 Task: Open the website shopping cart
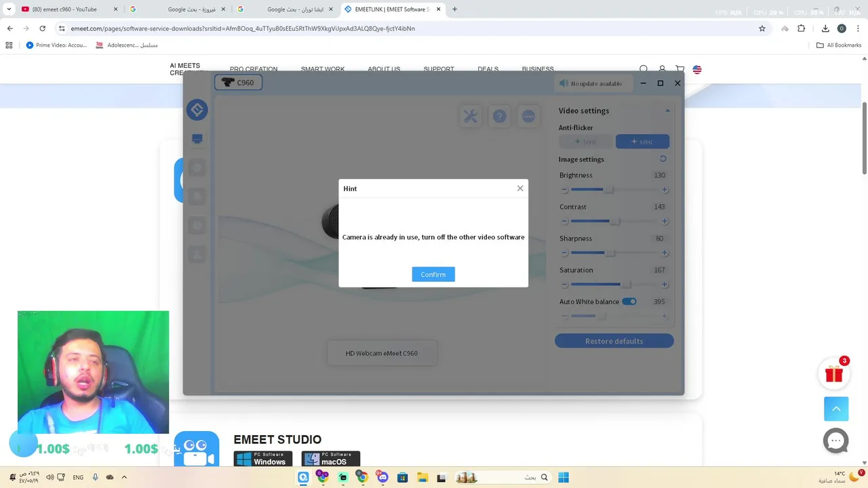(x=680, y=69)
